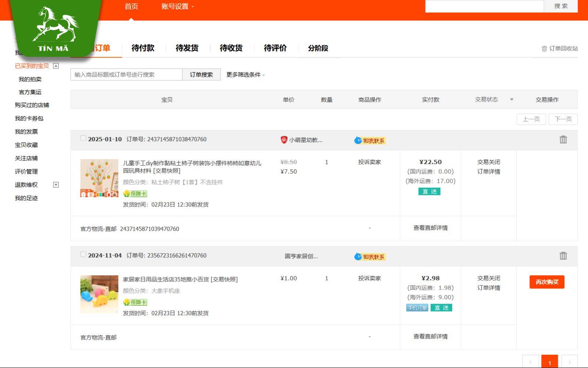Click order number 2437145871038470760

click(177, 139)
